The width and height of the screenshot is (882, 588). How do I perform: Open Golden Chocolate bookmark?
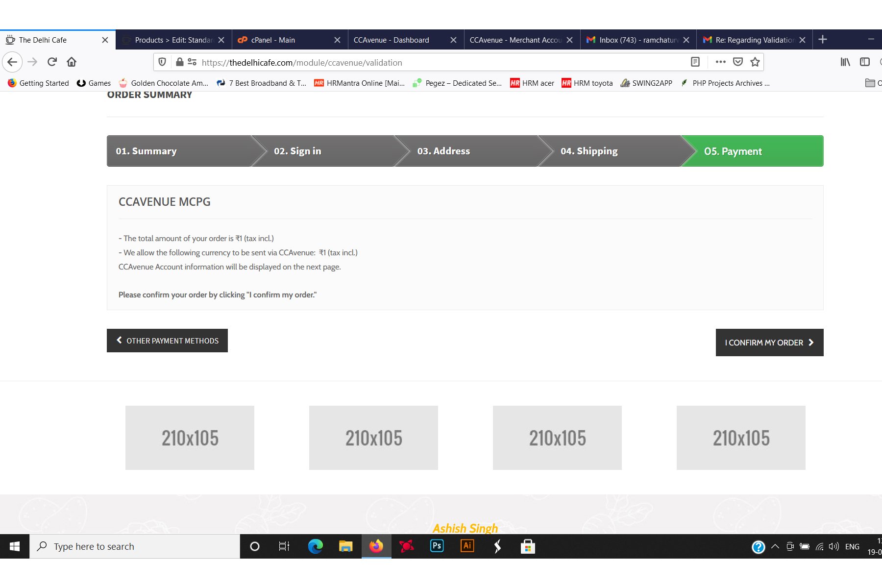click(x=164, y=83)
